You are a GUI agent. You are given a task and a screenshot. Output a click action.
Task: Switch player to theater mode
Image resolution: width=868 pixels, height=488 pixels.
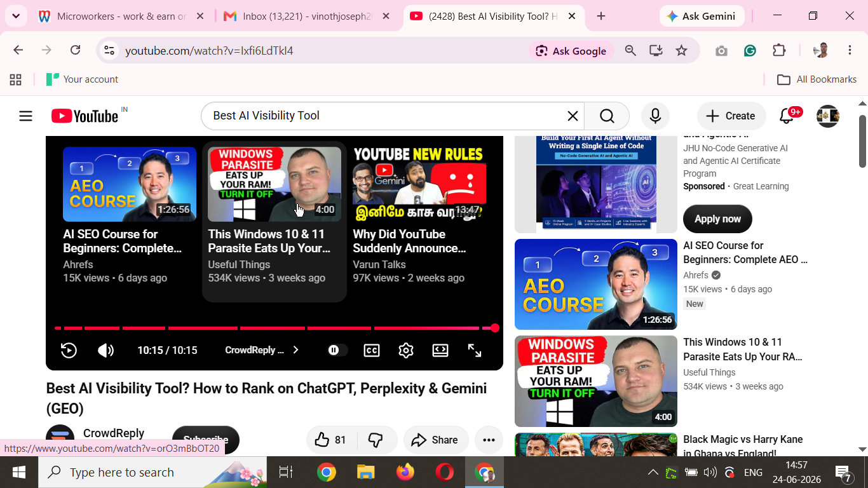(x=440, y=350)
